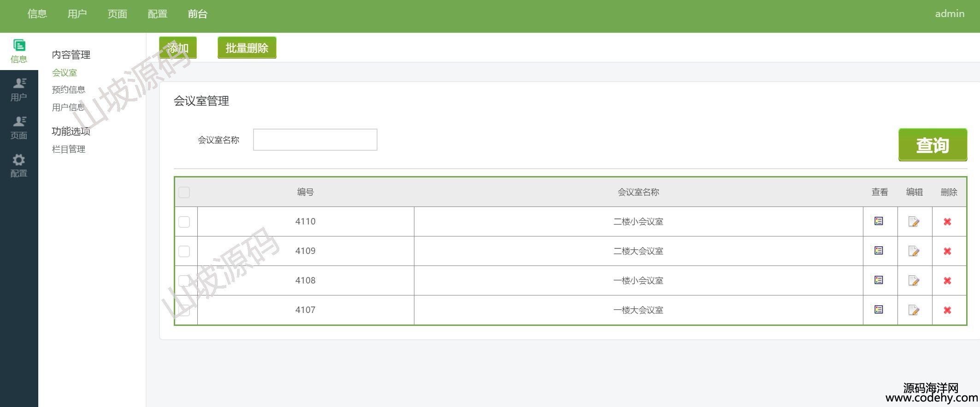Open the 信息 sidebar icon
This screenshot has height=407, width=980.
tap(19, 51)
